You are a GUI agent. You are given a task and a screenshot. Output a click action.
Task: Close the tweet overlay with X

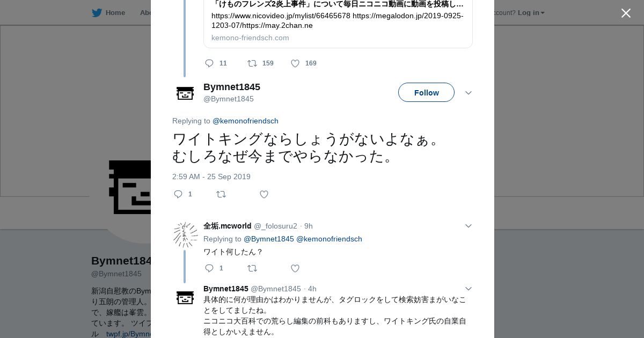pos(626,13)
